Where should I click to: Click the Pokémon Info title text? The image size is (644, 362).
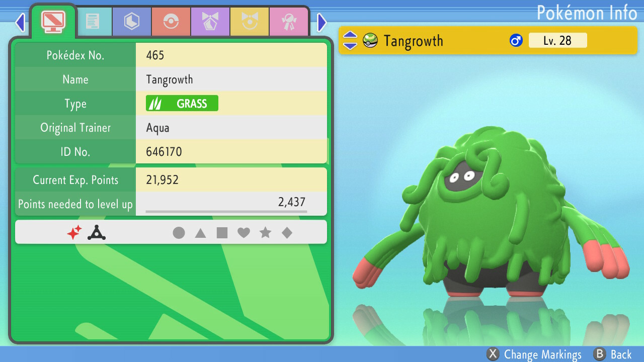point(587,12)
